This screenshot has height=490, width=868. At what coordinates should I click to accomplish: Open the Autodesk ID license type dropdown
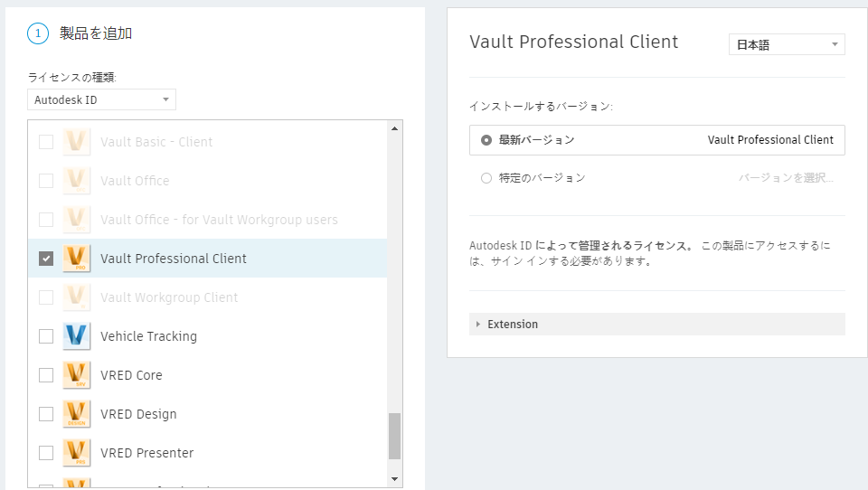102,99
